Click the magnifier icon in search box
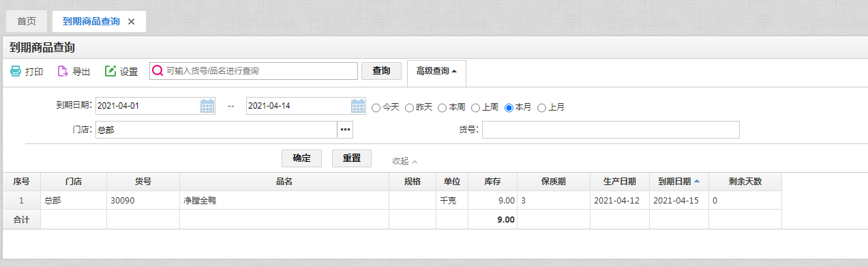Image resolution: width=868 pixels, height=267 pixels. [x=158, y=71]
